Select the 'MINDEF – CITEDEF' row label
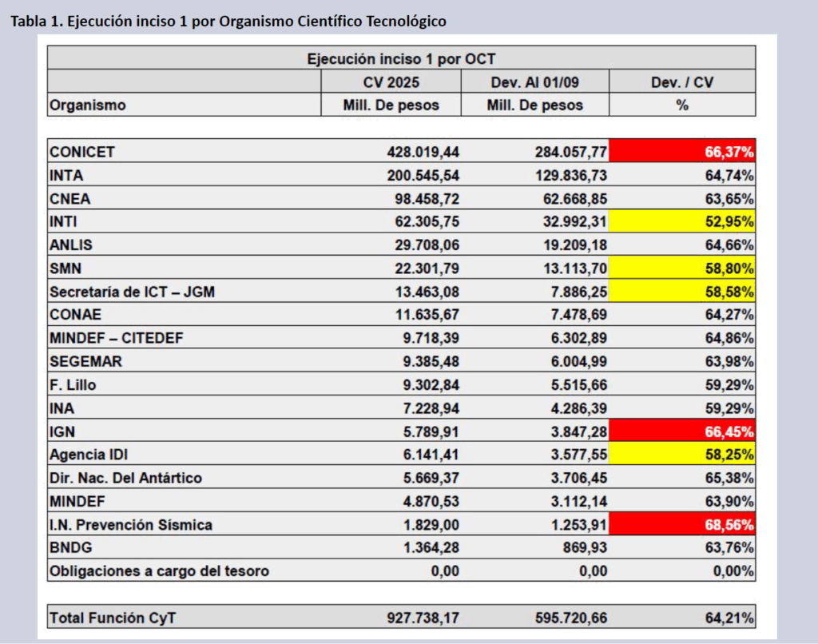818x644 pixels. 117,338
